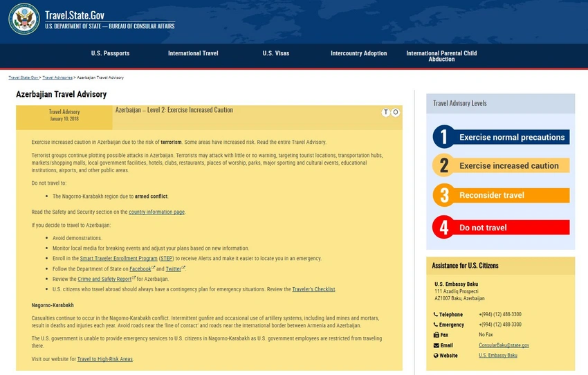
Task: Click the red 'Do not travel' level bar
Action: (513, 228)
